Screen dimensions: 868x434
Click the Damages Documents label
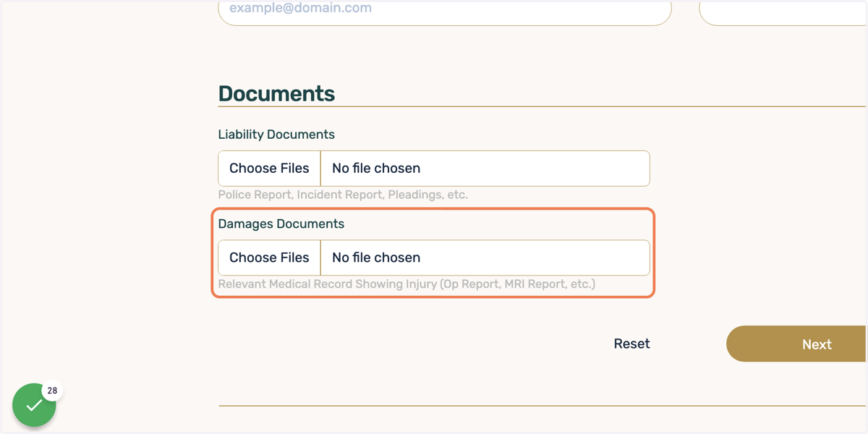click(281, 224)
